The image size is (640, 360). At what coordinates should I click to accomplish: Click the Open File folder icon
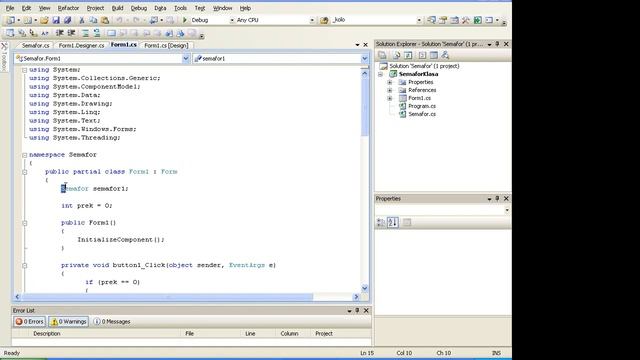[44, 20]
